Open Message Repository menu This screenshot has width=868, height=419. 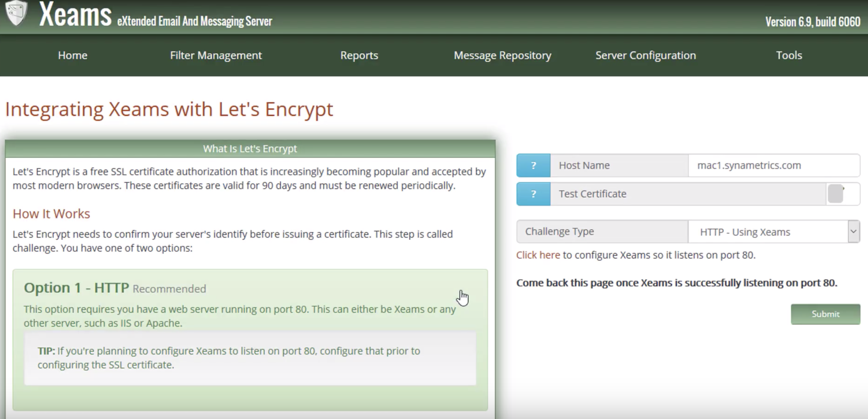pyautogui.click(x=502, y=55)
